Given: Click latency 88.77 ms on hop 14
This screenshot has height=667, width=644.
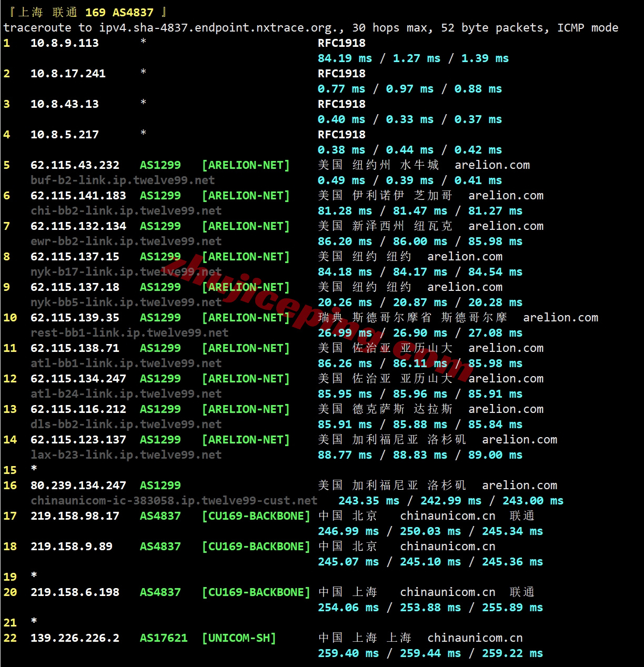Looking at the screenshot, I should pos(345,455).
